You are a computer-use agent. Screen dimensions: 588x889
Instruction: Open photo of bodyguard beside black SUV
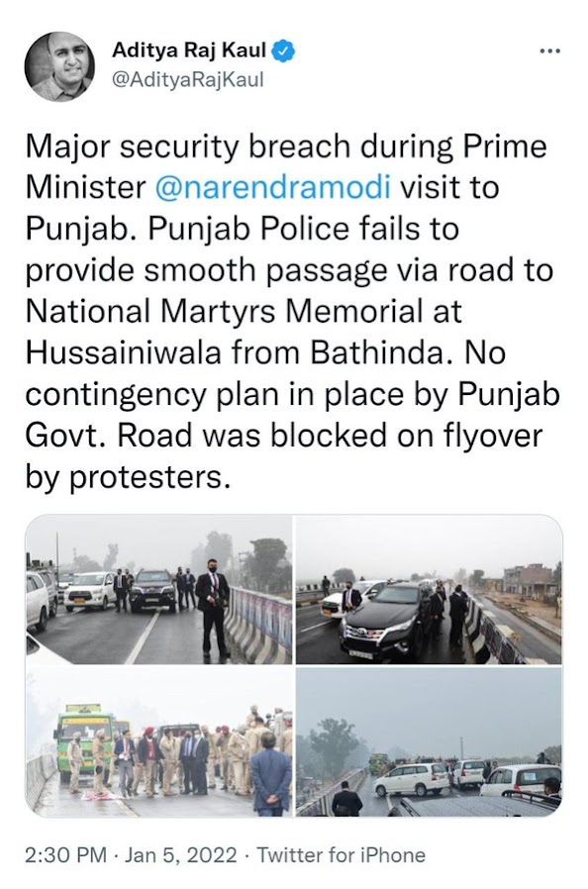coord(158,589)
